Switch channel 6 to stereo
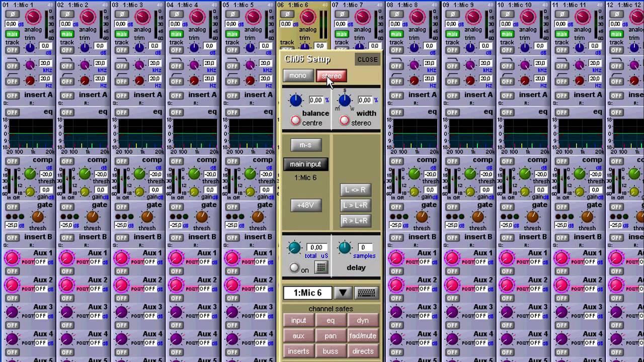 (x=331, y=76)
